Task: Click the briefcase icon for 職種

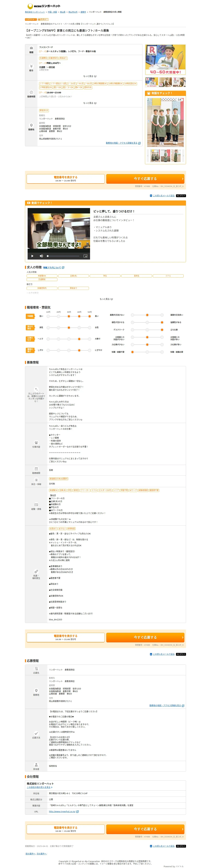Action: (31, 48)
